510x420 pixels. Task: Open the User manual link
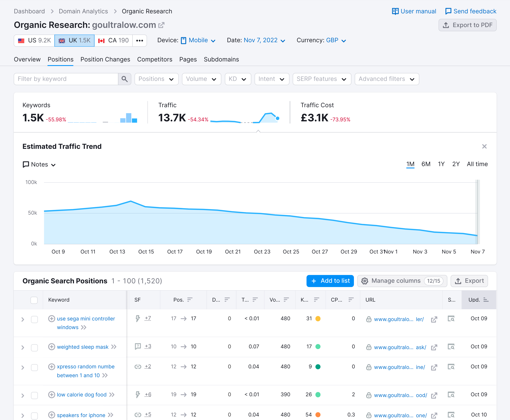pos(414,11)
